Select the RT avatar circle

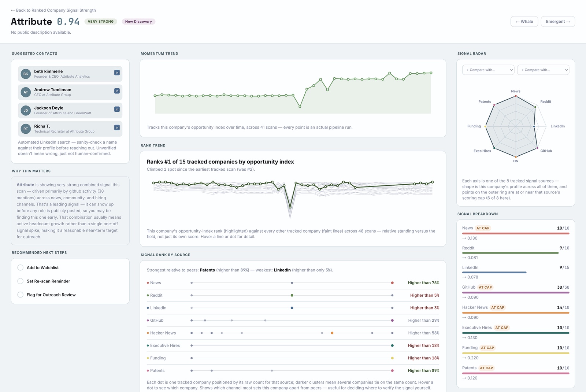[26, 129]
